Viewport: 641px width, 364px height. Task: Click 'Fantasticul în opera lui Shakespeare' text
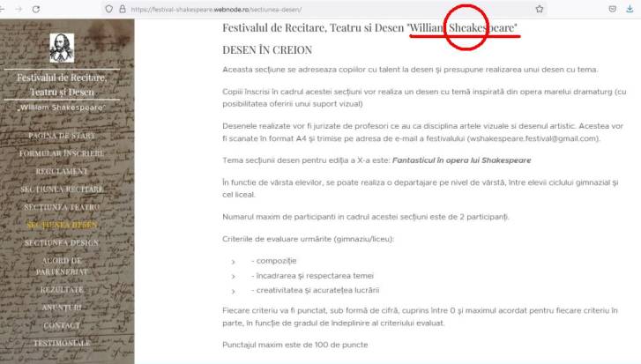[x=461, y=160]
